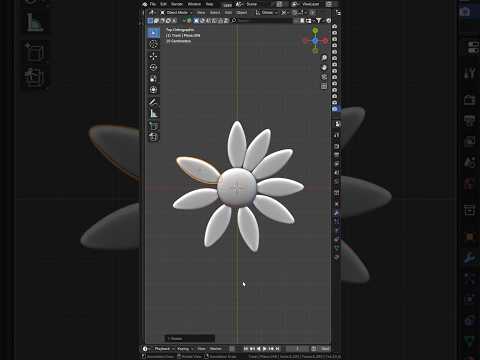Open the Help menu
The height and width of the screenshot is (360, 480).
pyautogui.click(x=209, y=4)
